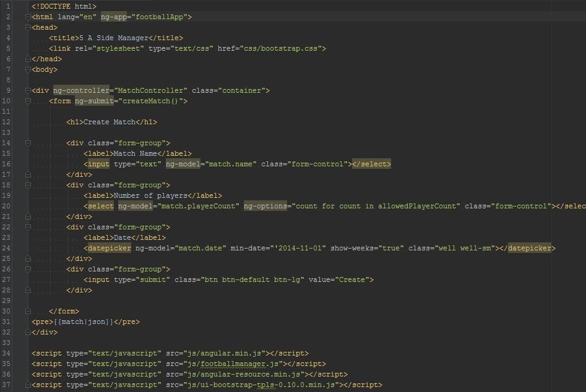
Task: Toggle fold marker at closing div on line 21
Action: point(28,216)
